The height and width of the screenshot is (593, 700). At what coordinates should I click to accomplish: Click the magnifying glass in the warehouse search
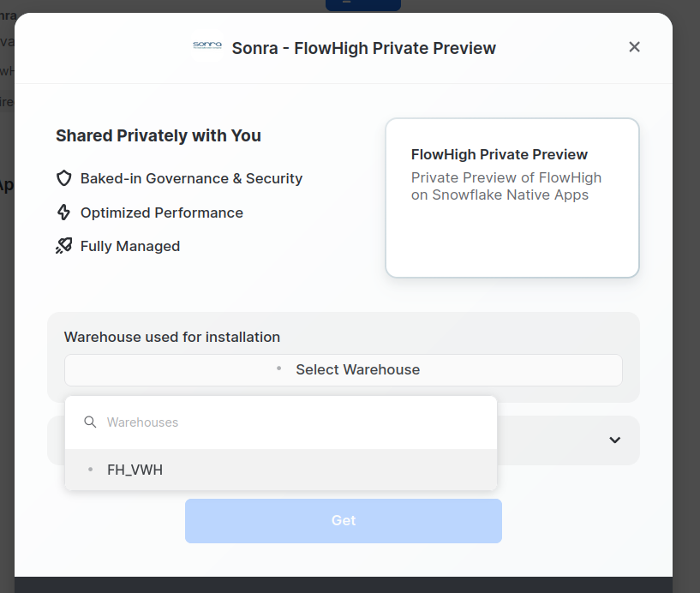coord(90,422)
